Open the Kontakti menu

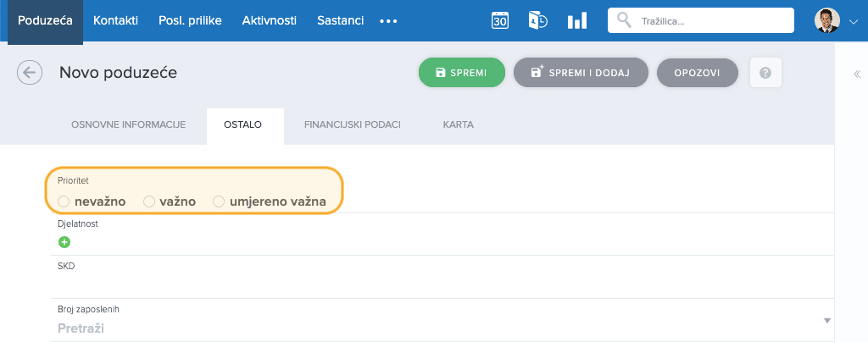pyautogui.click(x=115, y=21)
